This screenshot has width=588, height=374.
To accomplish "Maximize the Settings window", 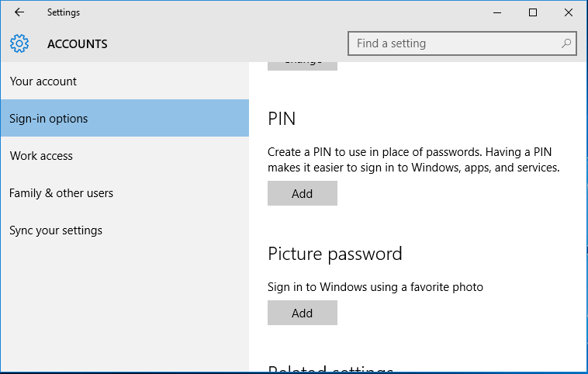I will point(532,12).
